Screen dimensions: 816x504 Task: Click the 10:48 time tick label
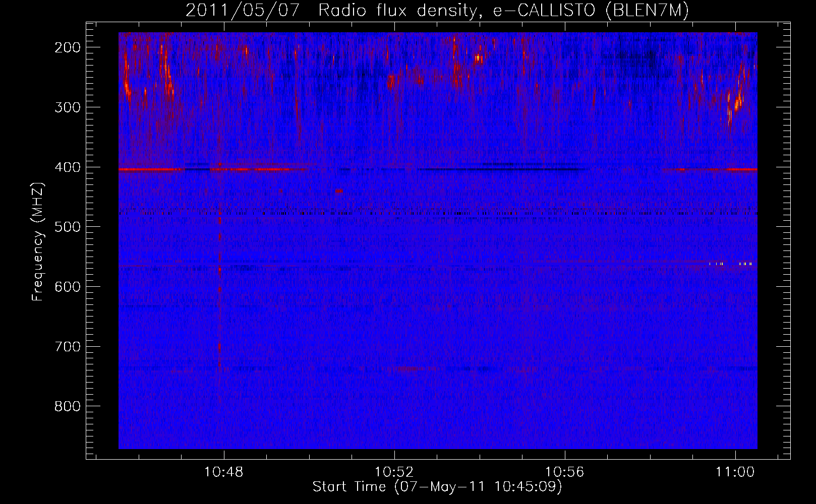[x=223, y=472]
